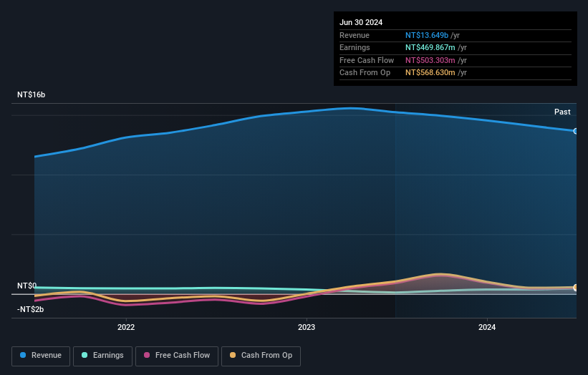Toggle the Revenue legend button
The height and width of the screenshot is (375, 588).
pyautogui.click(x=41, y=356)
